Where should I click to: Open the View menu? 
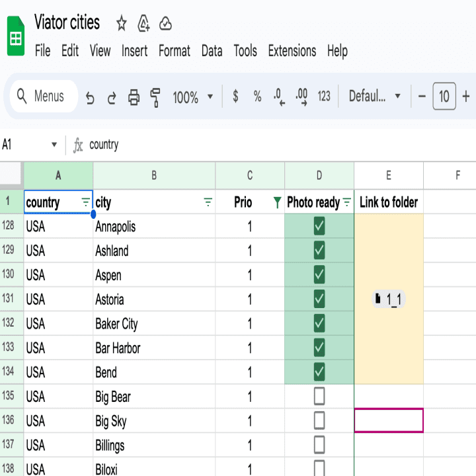pyautogui.click(x=100, y=50)
